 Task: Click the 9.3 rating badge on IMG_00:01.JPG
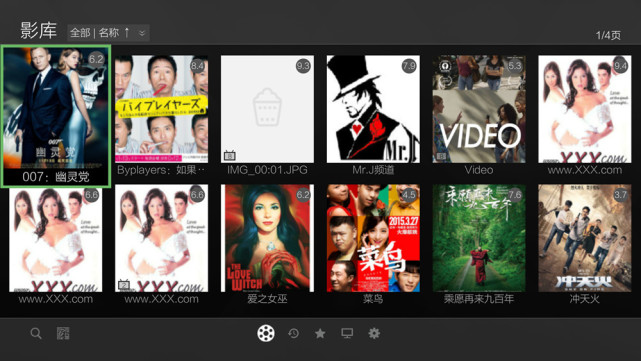click(303, 66)
